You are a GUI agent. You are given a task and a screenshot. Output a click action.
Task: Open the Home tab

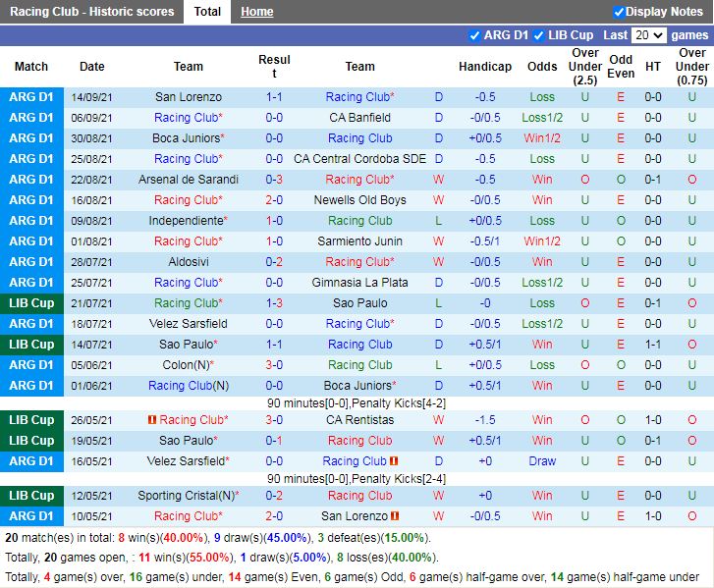[x=257, y=12]
